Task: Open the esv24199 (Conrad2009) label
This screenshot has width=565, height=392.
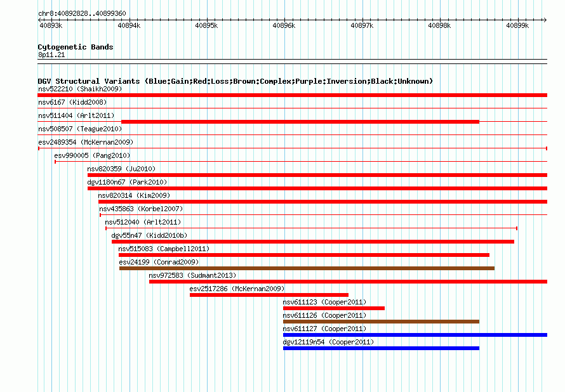Action: 159,262
